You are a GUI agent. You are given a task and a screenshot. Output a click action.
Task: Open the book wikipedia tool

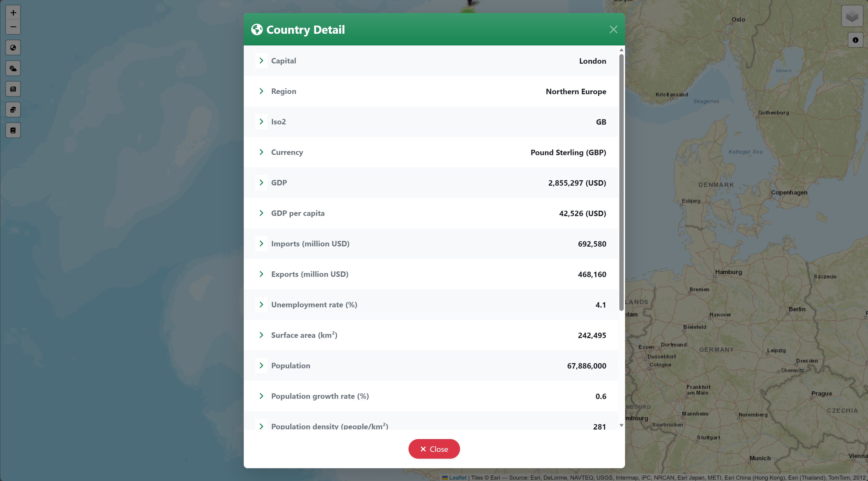(x=13, y=130)
